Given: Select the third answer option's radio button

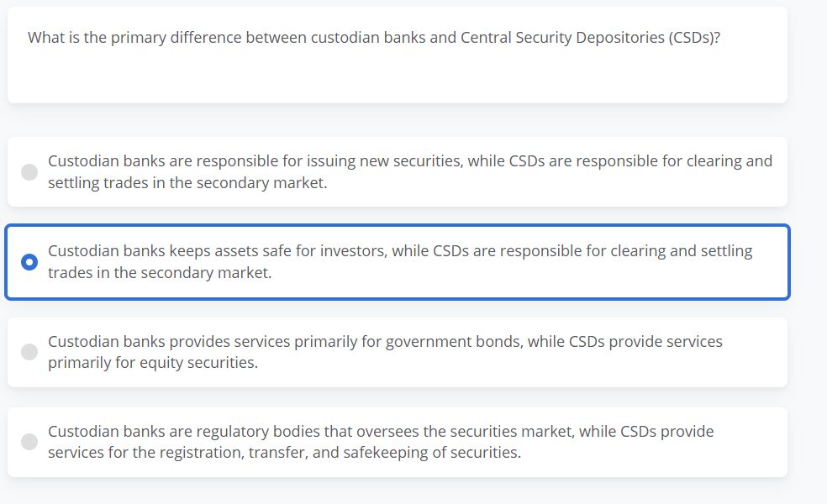Looking at the screenshot, I should click(29, 352).
